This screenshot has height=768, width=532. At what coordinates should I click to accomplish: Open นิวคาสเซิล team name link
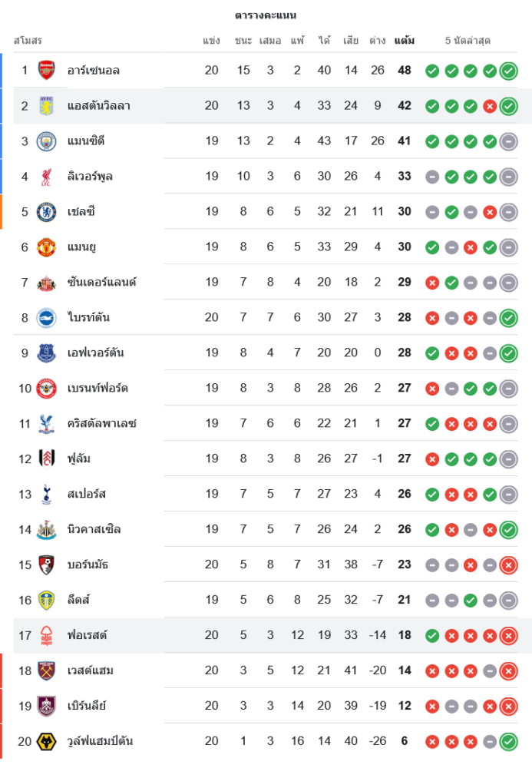[x=94, y=530]
